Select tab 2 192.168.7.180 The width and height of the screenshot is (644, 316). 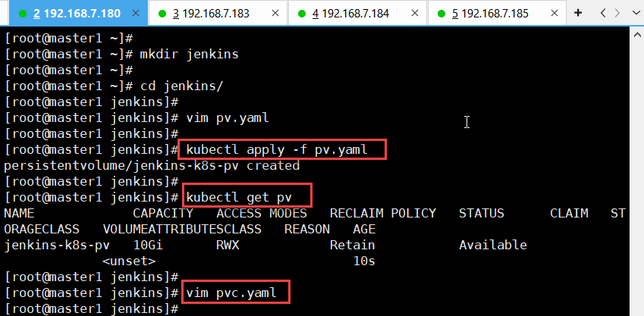pyautogui.click(x=77, y=14)
